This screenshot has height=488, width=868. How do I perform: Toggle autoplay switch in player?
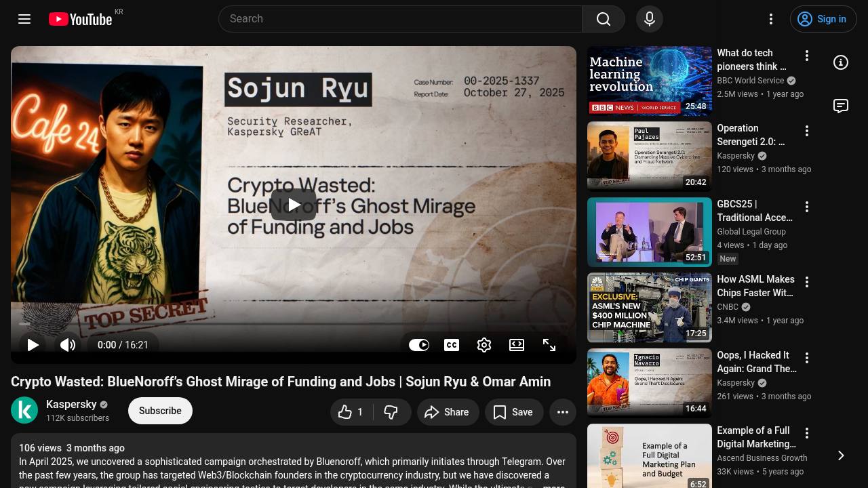click(419, 345)
